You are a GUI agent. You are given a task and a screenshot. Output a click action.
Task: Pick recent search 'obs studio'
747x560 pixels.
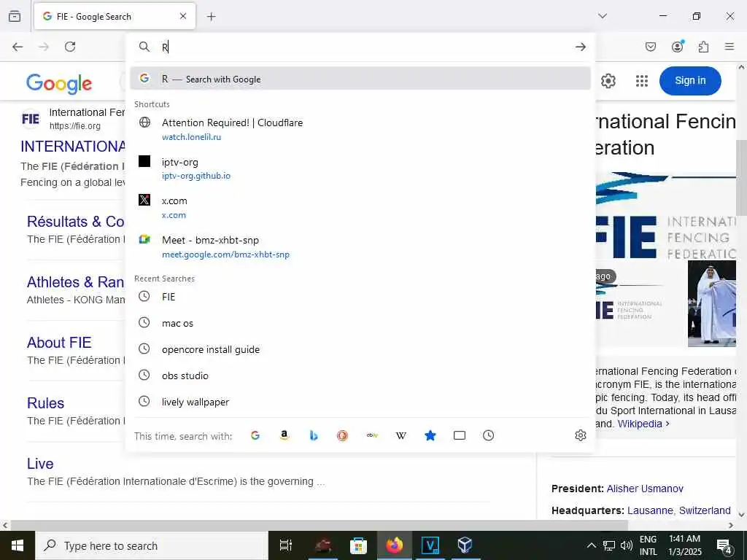(360, 376)
